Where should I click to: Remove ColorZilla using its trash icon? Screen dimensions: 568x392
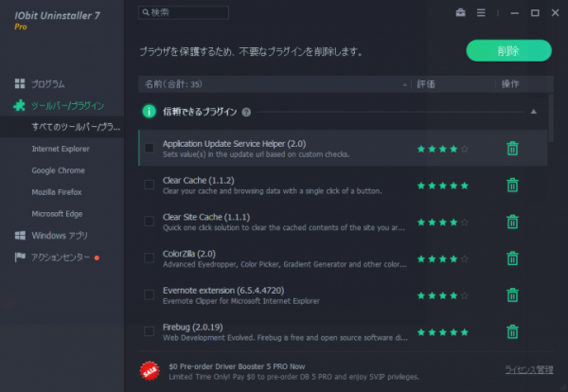[x=512, y=258]
